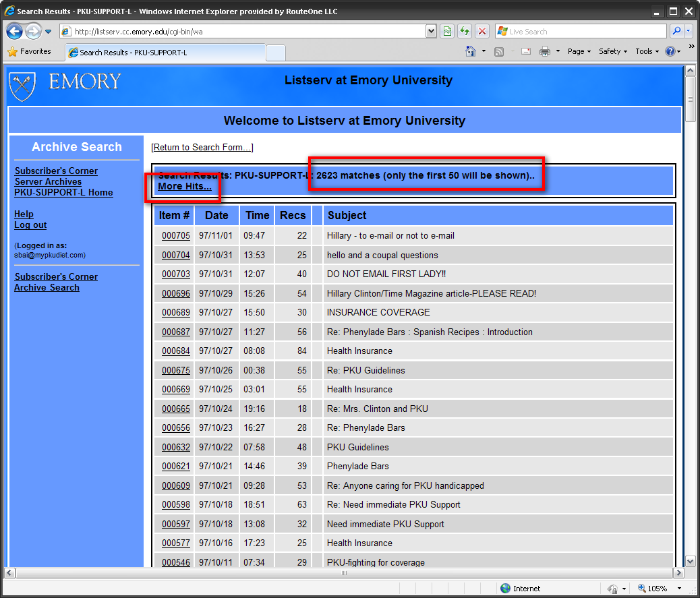The height and width of the screenshot is (598, 700).
Task: Click the browser Forward arrow button
Action: (33, 31)
